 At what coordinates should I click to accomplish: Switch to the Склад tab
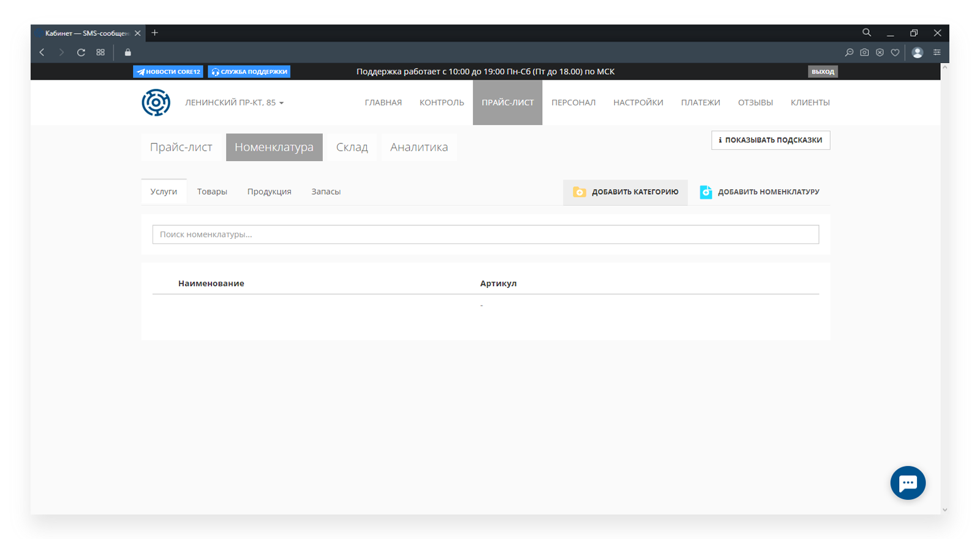pos(352,147)
